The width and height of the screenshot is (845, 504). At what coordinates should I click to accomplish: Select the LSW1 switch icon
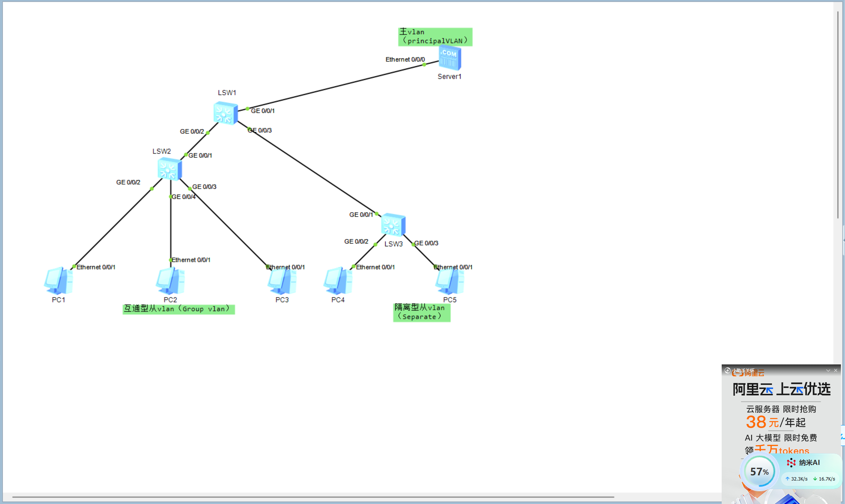(225, 113)
